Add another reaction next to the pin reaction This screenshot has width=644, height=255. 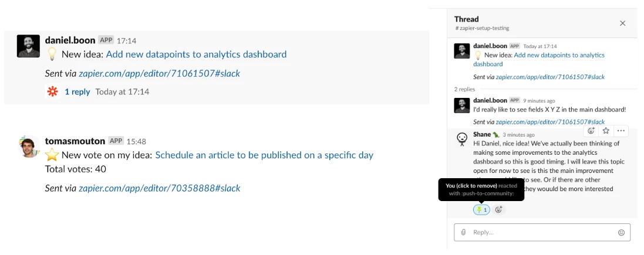(x=498, y=209)
